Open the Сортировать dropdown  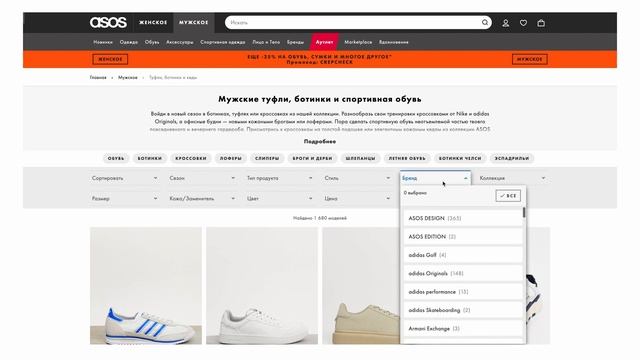[x=124, y=178]
